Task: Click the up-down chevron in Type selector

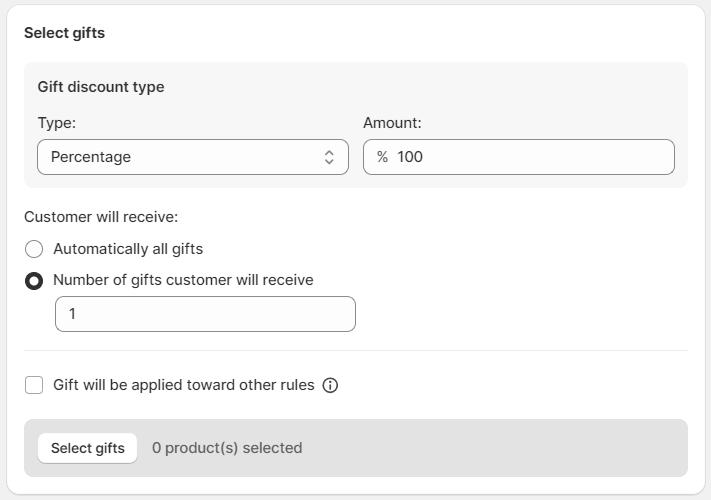Action: 329,157
